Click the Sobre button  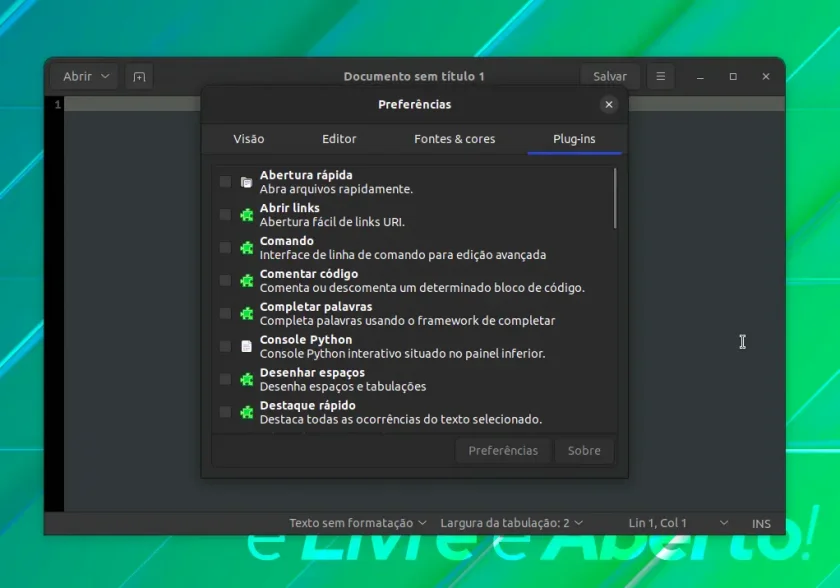tap(584, 451)
